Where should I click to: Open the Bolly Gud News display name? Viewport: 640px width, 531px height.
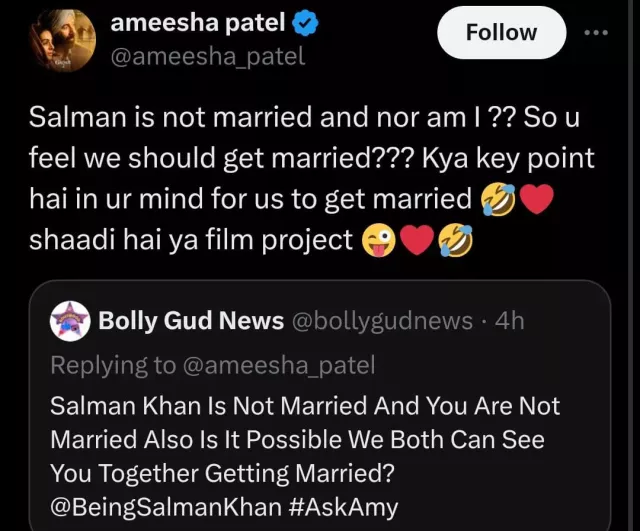point(189,321)
